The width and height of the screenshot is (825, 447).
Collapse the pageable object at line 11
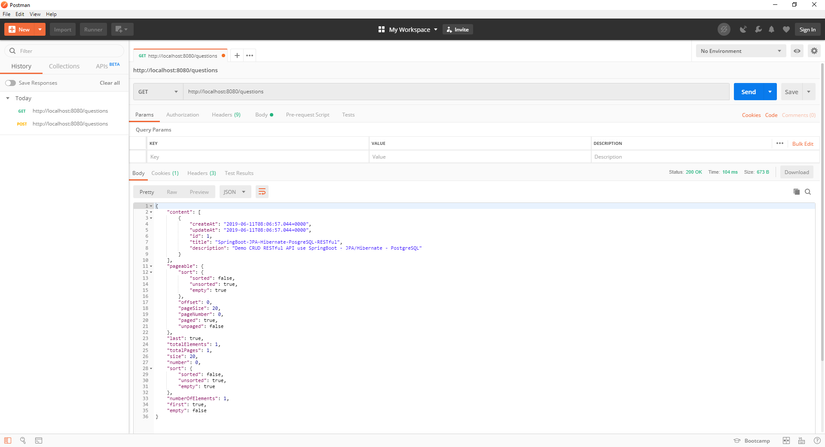click(x=152, y=266)
